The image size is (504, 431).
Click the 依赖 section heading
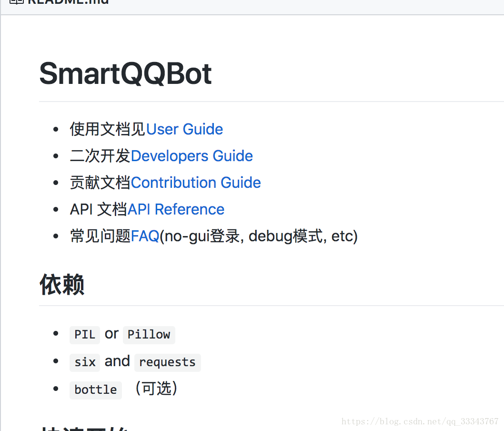tap(62, 284)
